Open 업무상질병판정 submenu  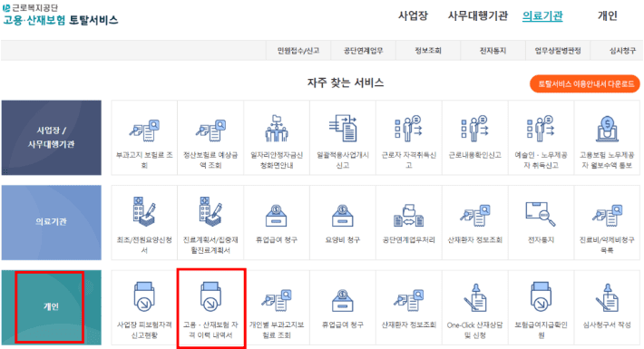(x=558, y=51)
